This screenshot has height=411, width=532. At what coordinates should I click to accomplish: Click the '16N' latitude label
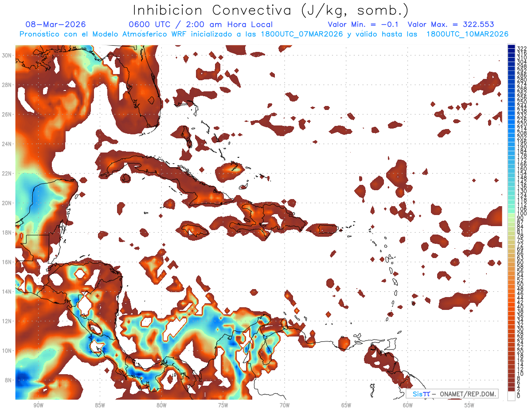[7, 262]
